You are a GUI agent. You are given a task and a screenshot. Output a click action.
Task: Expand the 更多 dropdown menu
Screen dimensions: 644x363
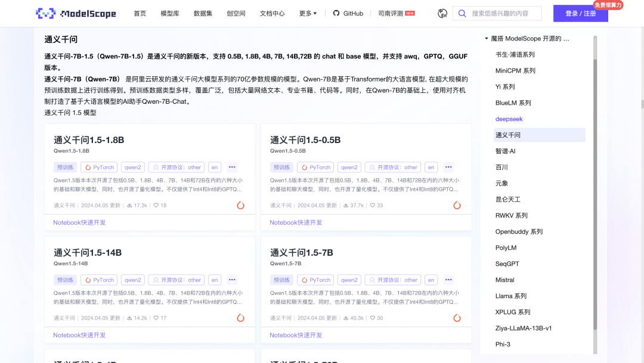(308, 14)
